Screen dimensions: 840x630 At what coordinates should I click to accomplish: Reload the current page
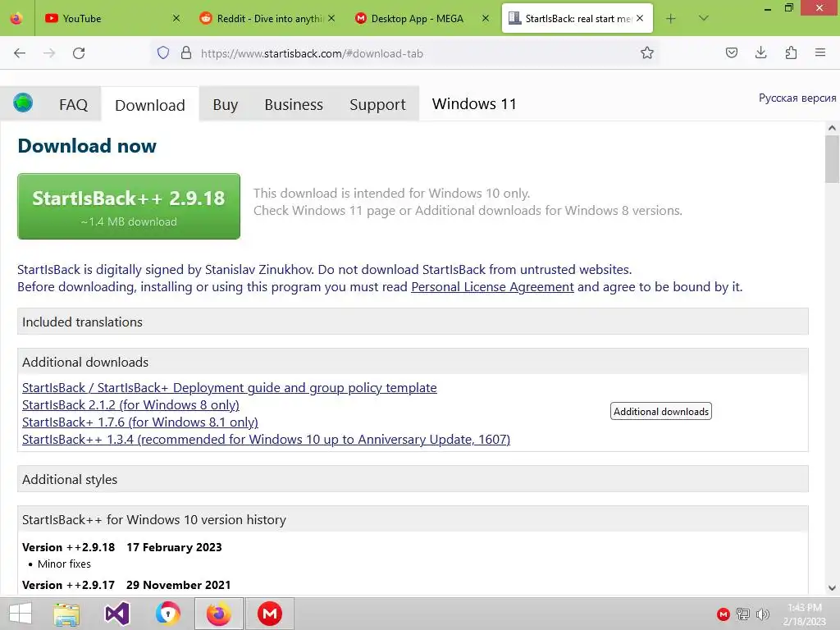click(x=79, y=53)
